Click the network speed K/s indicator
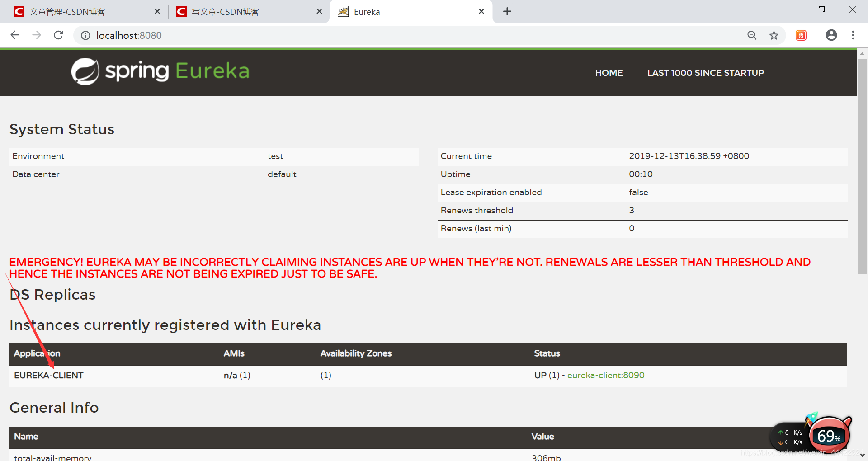 tap(790, 437)
